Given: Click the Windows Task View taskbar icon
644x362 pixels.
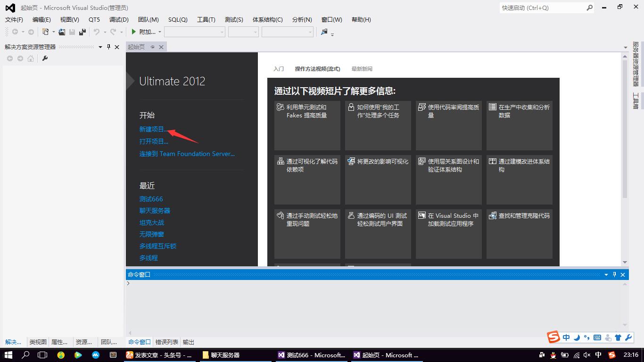Looking at the screenshot, I should (x=42, y=355).
